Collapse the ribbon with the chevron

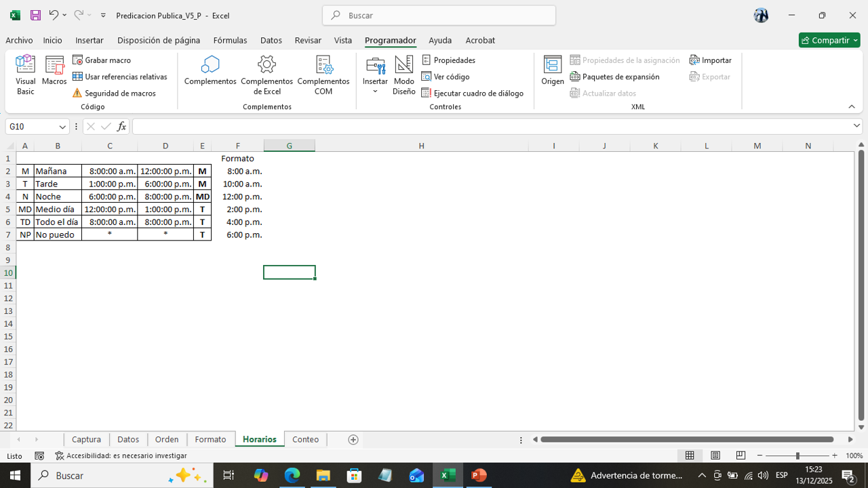coord(852,106)
